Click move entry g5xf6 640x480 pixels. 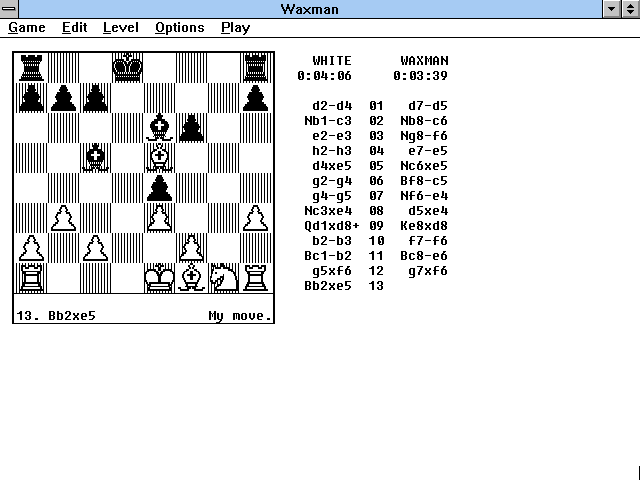coord(332,271)
